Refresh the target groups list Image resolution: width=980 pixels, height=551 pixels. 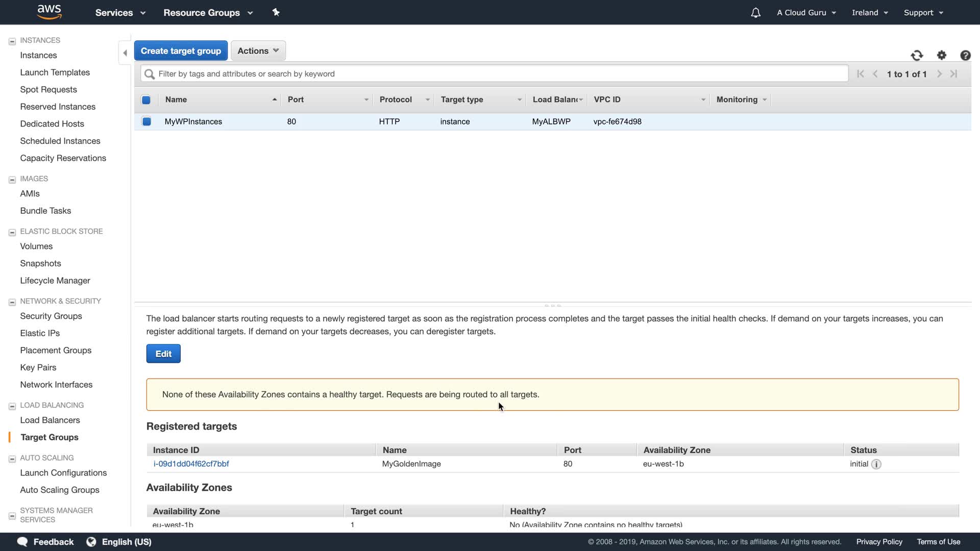tap(917, 56)
